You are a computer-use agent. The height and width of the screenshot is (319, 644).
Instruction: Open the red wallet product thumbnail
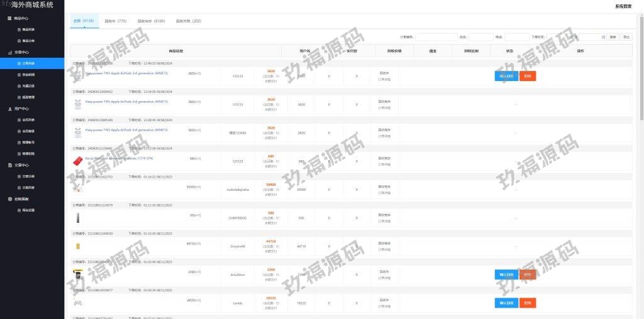coord(78,161)
